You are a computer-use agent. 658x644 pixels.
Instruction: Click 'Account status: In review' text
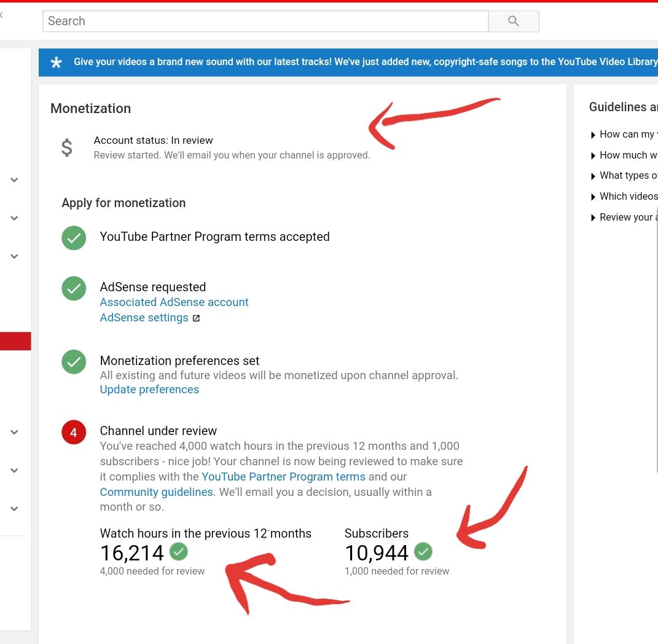point(153,140)
